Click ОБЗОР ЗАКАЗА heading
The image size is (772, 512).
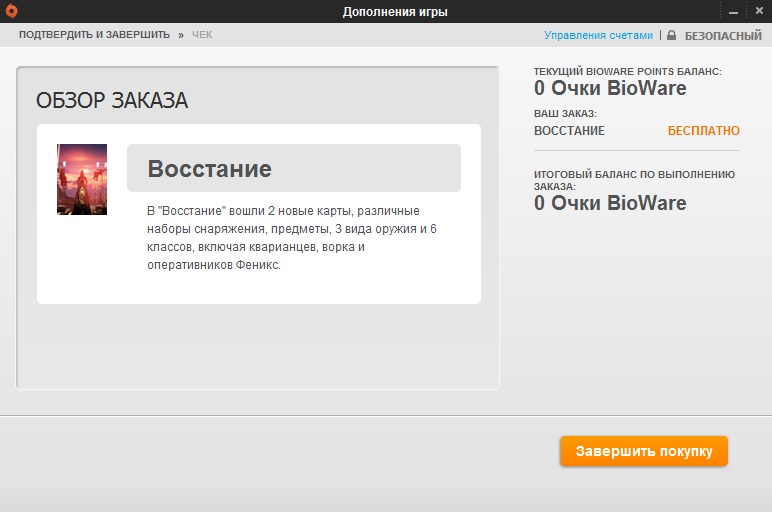(x=112, y=100)
